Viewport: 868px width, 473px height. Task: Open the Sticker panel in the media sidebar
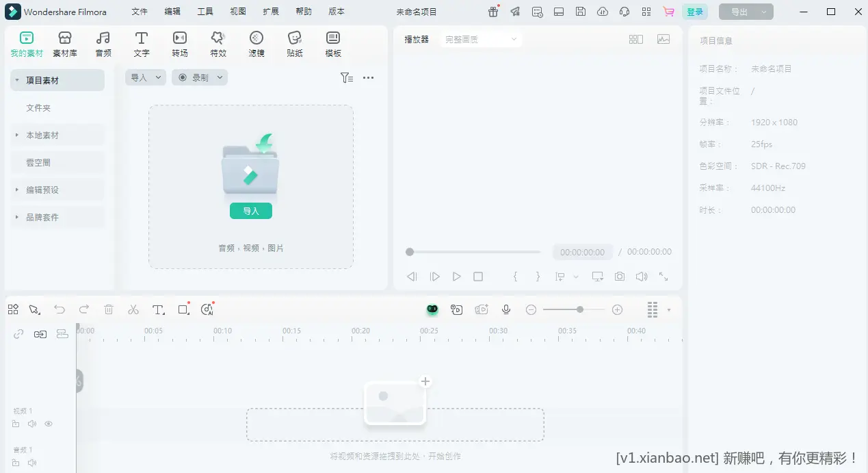(294, 43)
